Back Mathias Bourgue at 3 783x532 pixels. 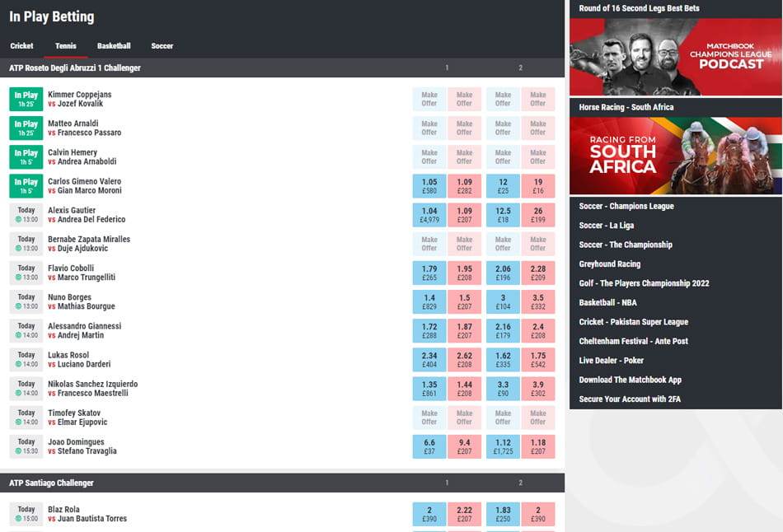tap(503, 301)
